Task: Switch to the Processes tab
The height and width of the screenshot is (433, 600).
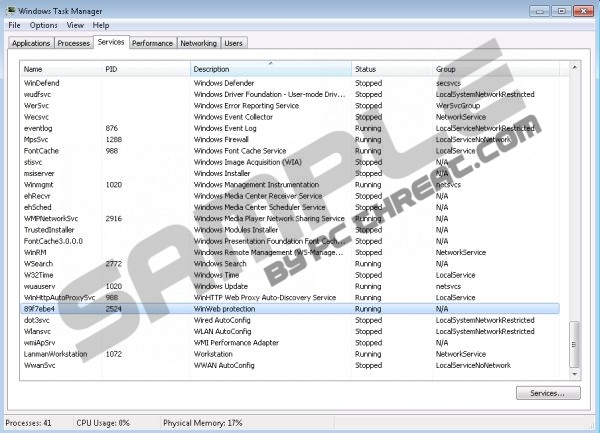Action: [73, 44]
